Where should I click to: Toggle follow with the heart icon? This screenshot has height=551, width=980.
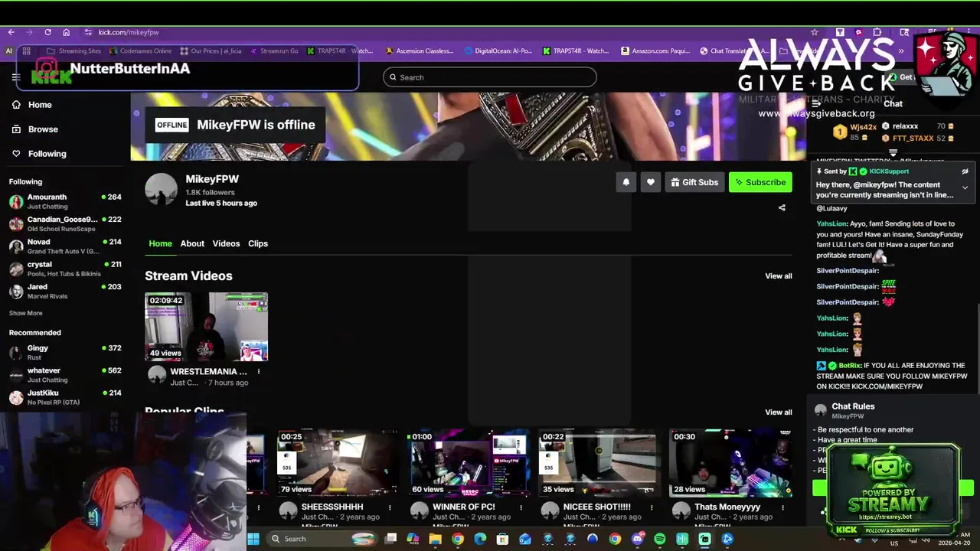[x=651, y=182]
